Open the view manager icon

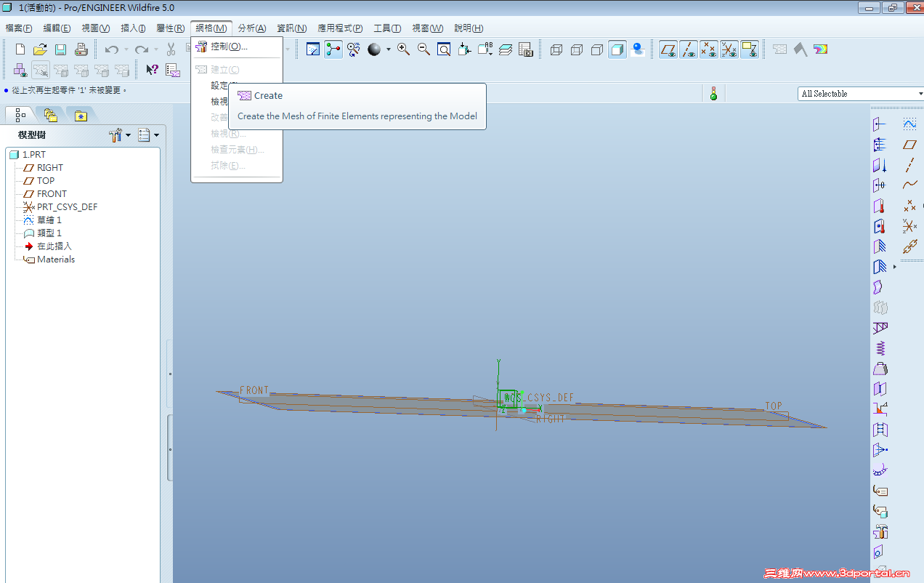click(526, 49)
